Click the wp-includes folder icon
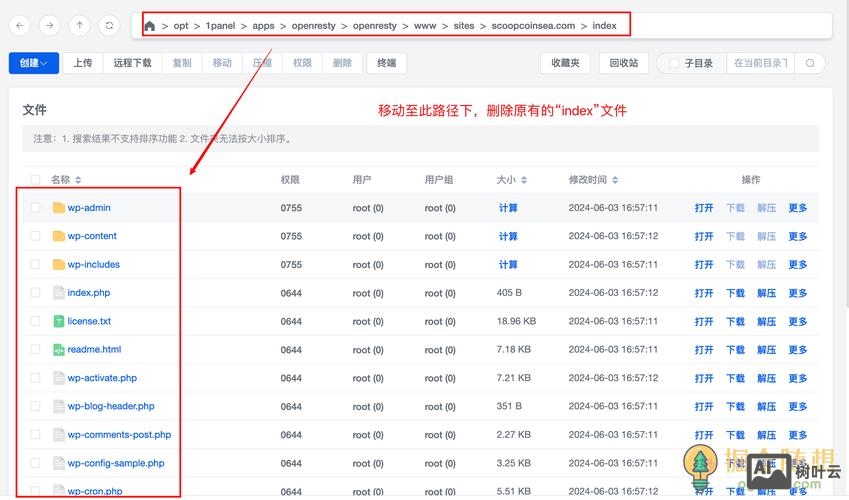Screen dimensions: 849x500 tap(58, 264)
